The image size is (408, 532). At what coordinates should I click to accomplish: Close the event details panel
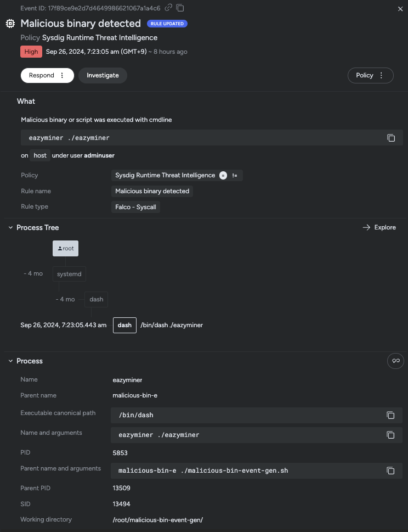[400, 9]
